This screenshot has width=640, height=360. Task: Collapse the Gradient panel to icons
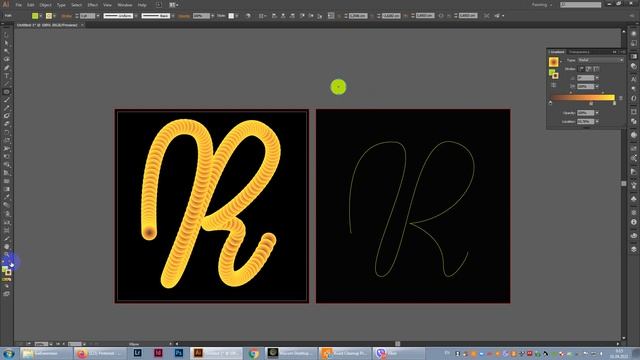click(614, 52)
